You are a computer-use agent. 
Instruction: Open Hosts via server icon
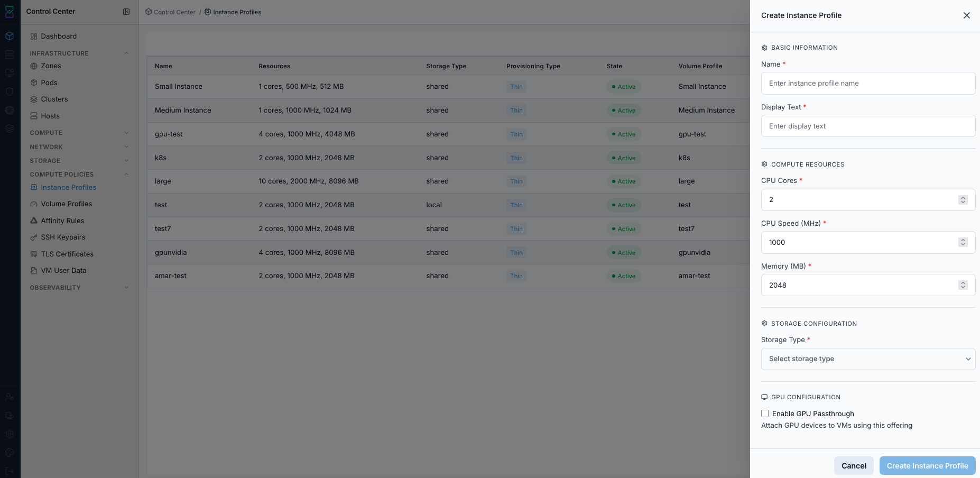34,116
